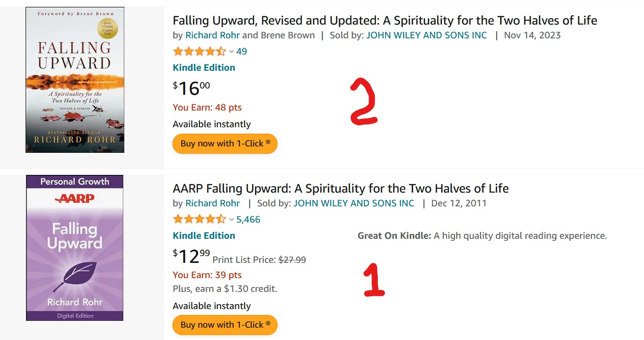This screenshot has width=644, height=340.
Task: Buy the AARP edition with 1-Click
Action: coord(224,325)
